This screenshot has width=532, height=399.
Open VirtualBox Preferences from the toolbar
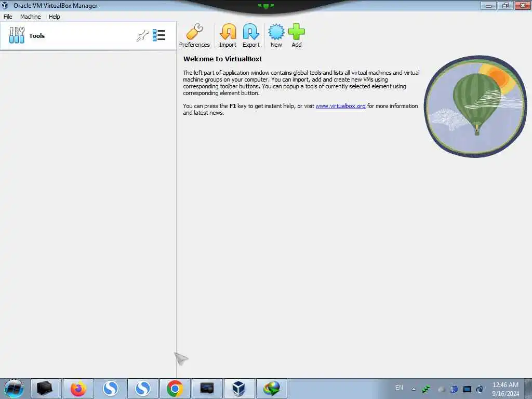coord(194,36)
